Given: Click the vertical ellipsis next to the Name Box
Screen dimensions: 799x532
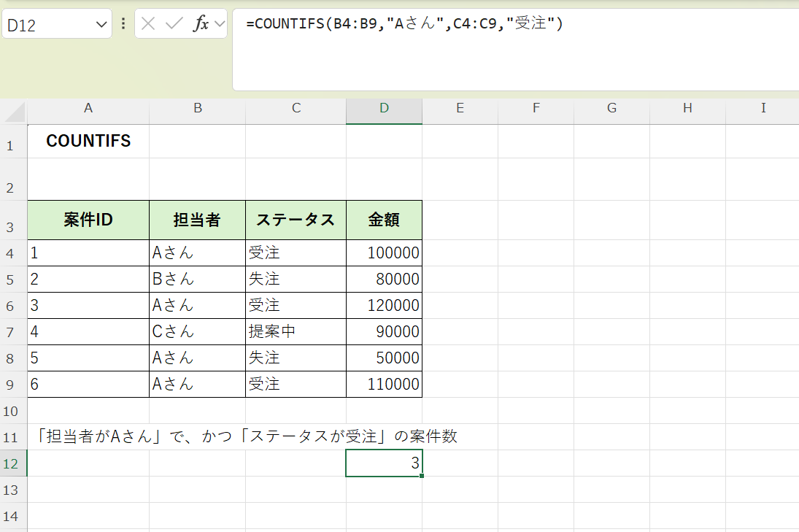Looking at the screenshot, I should (x=123, y=23).
